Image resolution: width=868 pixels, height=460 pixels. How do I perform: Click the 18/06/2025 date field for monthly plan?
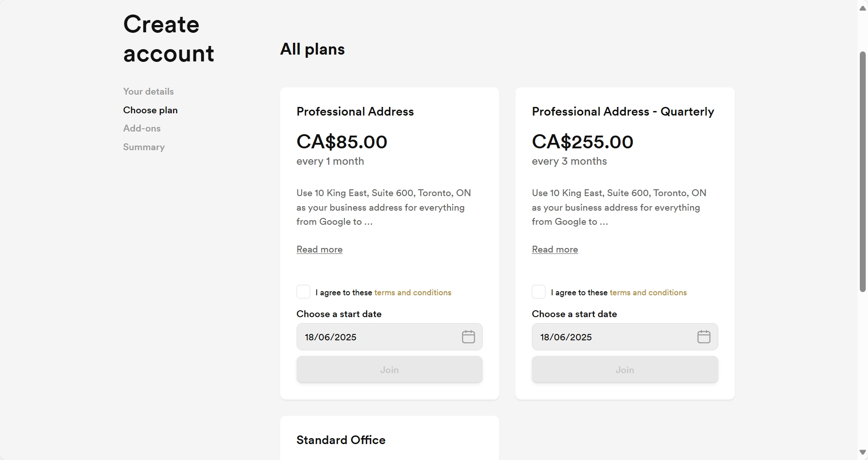pos(389,337)
